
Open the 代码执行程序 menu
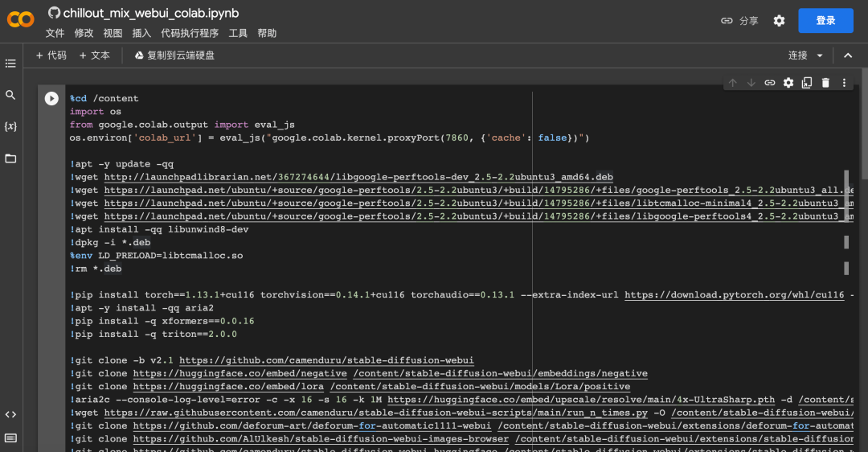tap(190, 33)
